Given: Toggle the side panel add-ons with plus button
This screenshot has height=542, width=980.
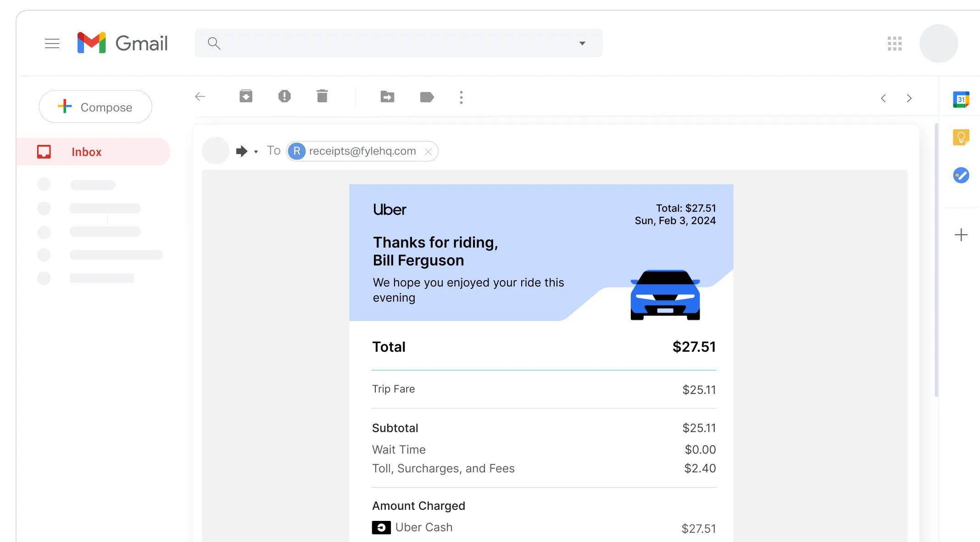Looking at the screenshot, I should 961,235.
